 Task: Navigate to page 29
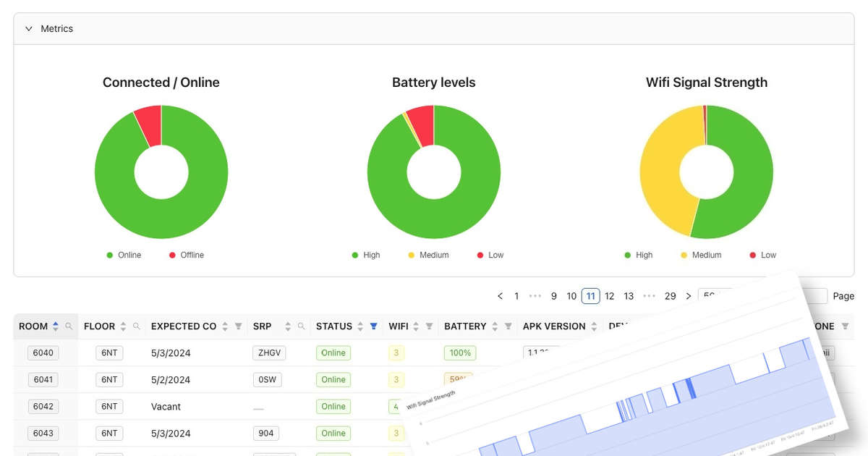point(670,296)
